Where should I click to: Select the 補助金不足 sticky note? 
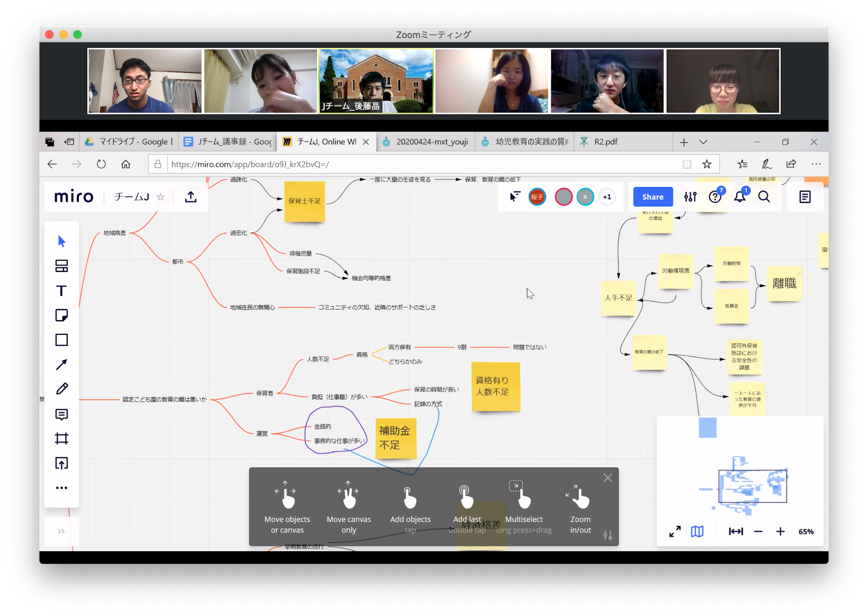pyautogui.click(x=396, y=438)
